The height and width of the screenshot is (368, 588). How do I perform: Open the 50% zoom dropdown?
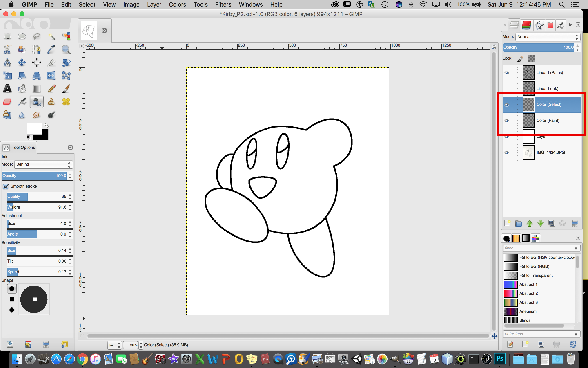coord(141,345)
